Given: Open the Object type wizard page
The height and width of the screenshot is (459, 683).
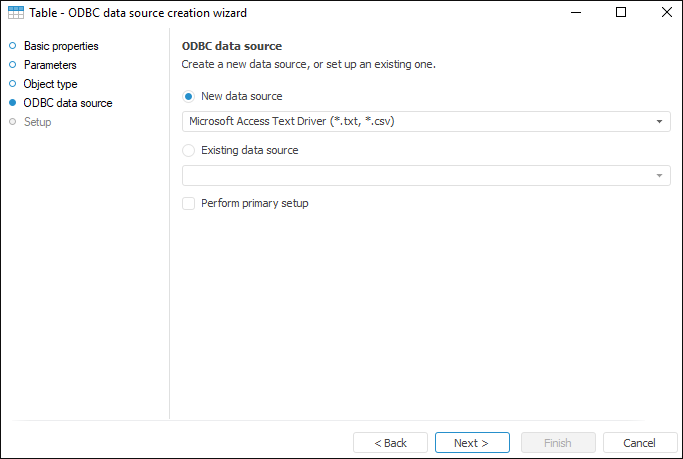Looking at the screenshot, I should coord(50,84).
